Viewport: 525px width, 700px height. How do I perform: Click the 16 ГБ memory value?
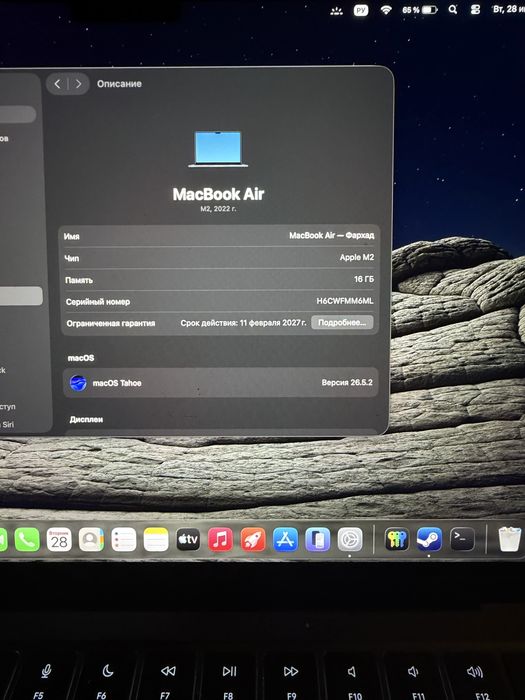click(364, 279)
